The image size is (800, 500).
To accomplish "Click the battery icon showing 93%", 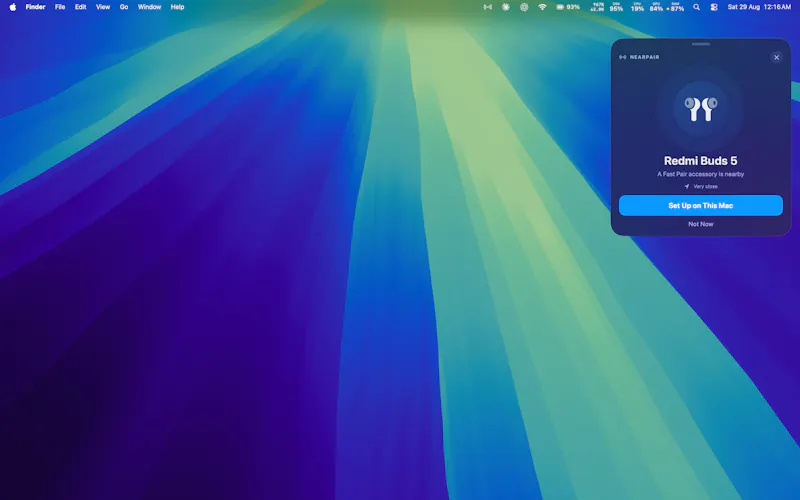I will pyautogui.click(x=568, y=7).
